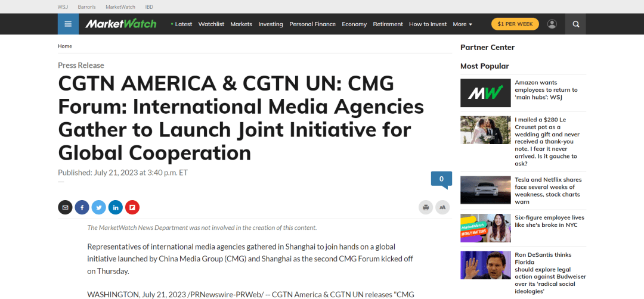Open the comments bubble showing 0
Screen dimensions: 644x299
pos(441,180)
